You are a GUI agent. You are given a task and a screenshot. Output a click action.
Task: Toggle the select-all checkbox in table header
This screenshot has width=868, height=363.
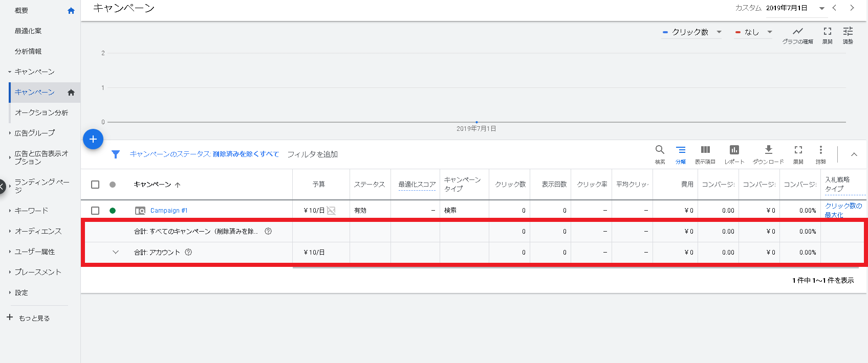pyautogui.click(x=95, y=185)
